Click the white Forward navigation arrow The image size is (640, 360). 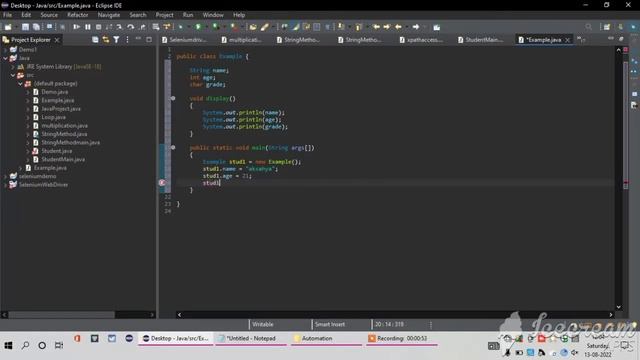pos(416,27)
